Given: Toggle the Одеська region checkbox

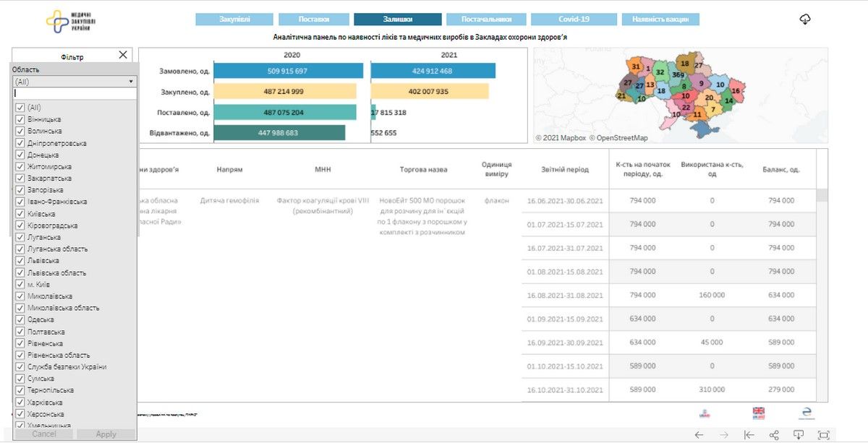Looking at the screenshot, I should point(20,320).
